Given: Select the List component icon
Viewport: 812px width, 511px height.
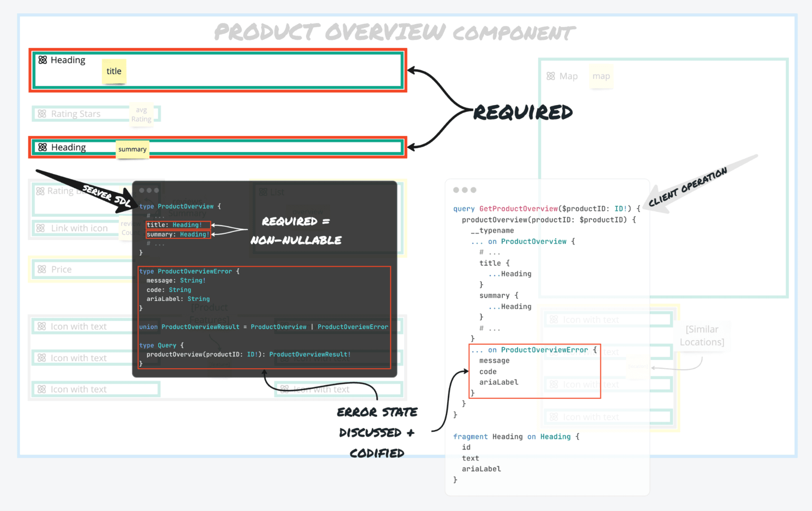Looking at the screenshot, I should pyautogui.click(x=263, y=192).
